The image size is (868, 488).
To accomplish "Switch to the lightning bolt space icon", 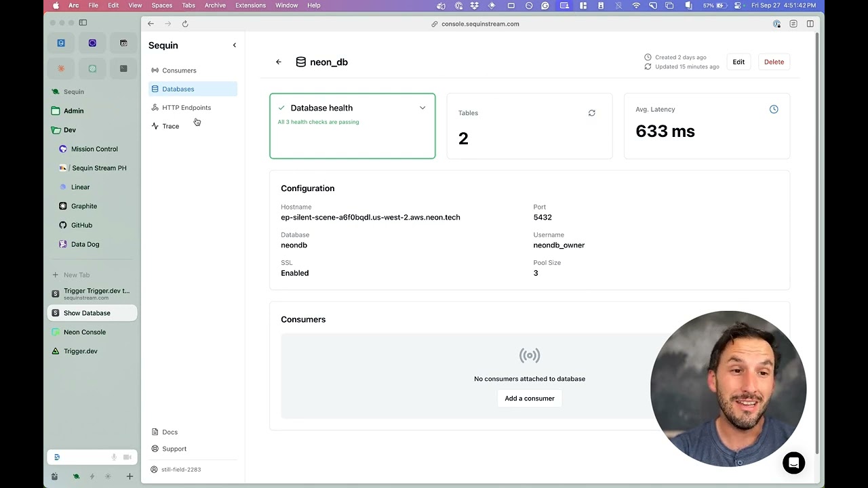I will point(92,476).
